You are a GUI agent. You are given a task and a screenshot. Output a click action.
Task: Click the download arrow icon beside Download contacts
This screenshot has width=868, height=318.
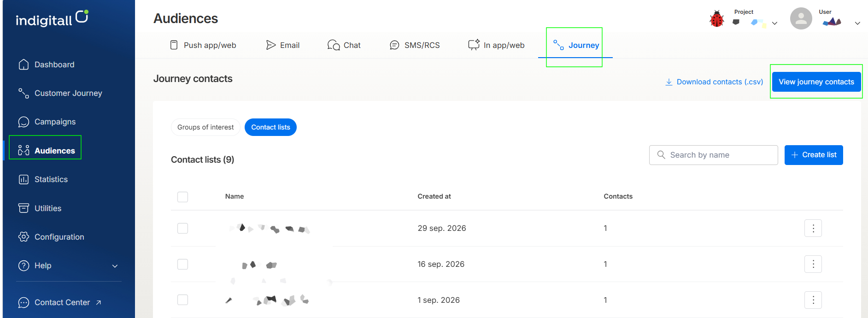click(x=669, y=82)
